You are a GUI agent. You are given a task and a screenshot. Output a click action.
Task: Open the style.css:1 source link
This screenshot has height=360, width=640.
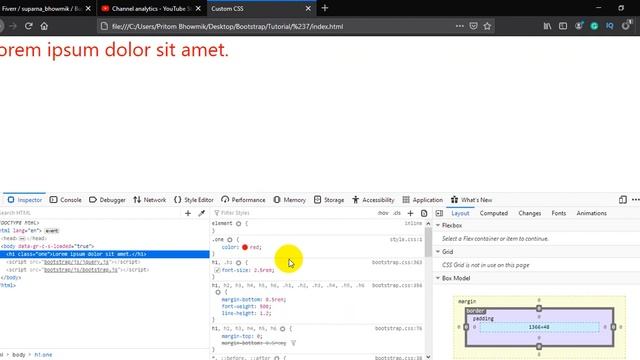point(406,239)
